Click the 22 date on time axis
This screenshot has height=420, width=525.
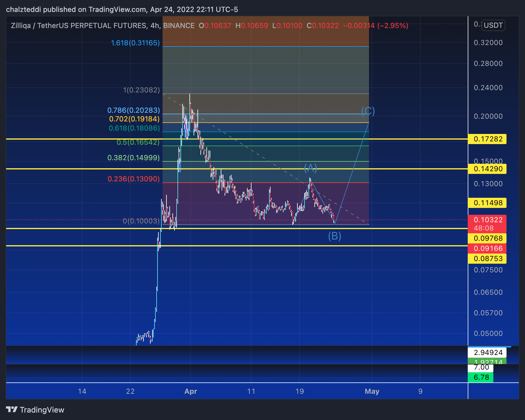pyautogui.click(x=130, y=391)
